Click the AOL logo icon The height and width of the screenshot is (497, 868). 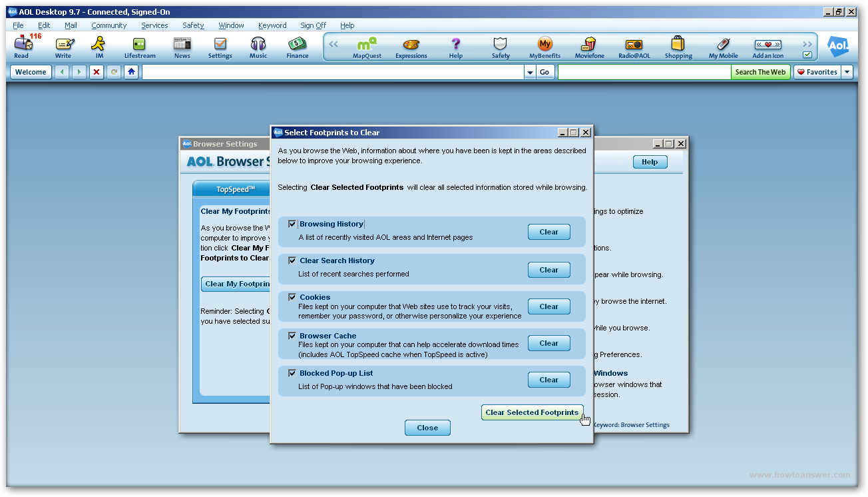[x=838, y=46]
